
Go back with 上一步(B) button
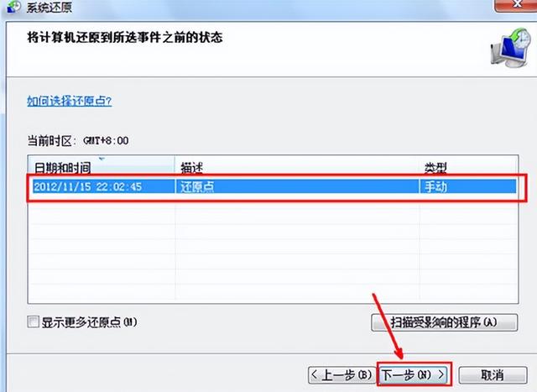pyautogui.click(x=342, y=374)
